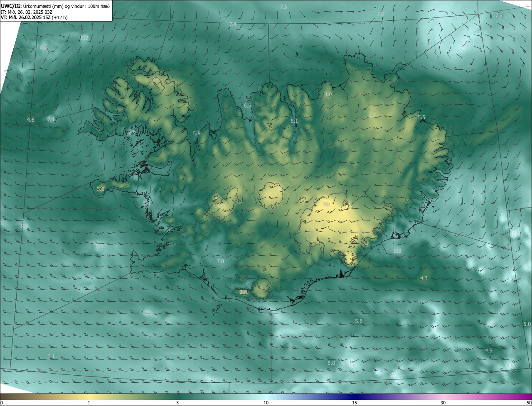Click the 7.3 value label

[499, 16]
